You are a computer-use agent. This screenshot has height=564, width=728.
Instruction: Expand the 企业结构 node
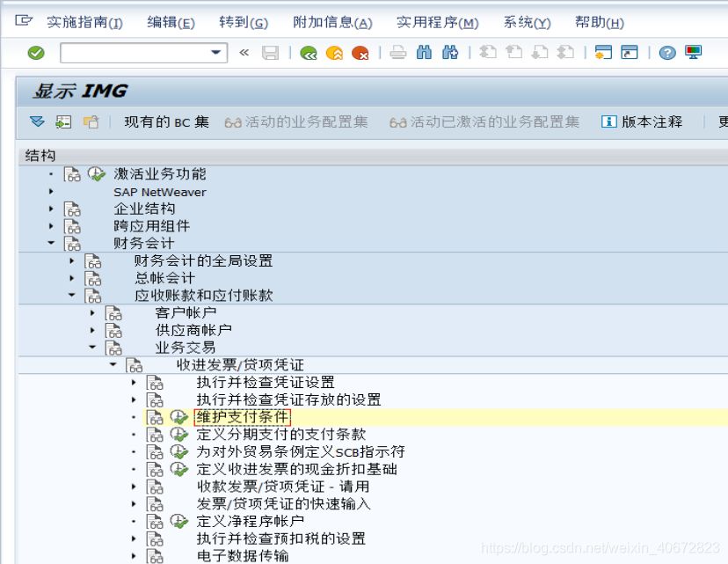tap(51, 209)
